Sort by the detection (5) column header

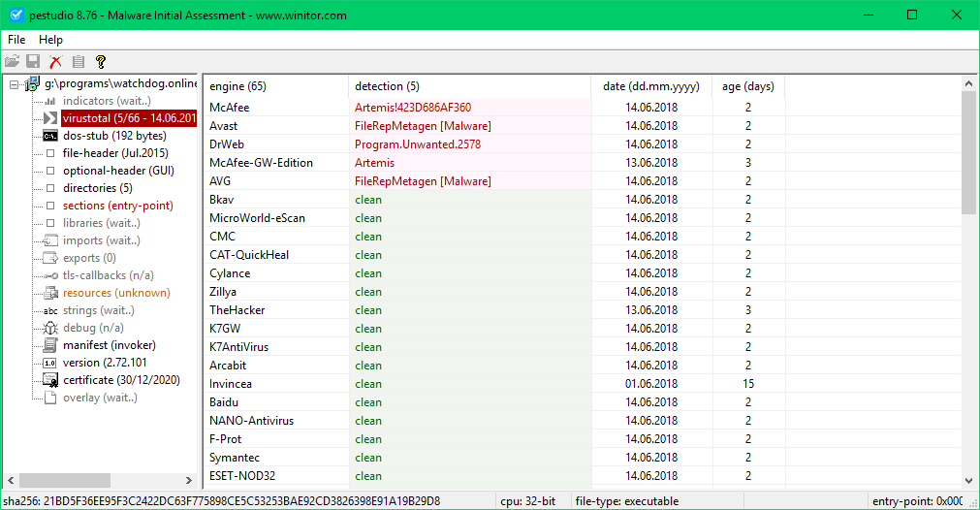(x=469, y=86)
